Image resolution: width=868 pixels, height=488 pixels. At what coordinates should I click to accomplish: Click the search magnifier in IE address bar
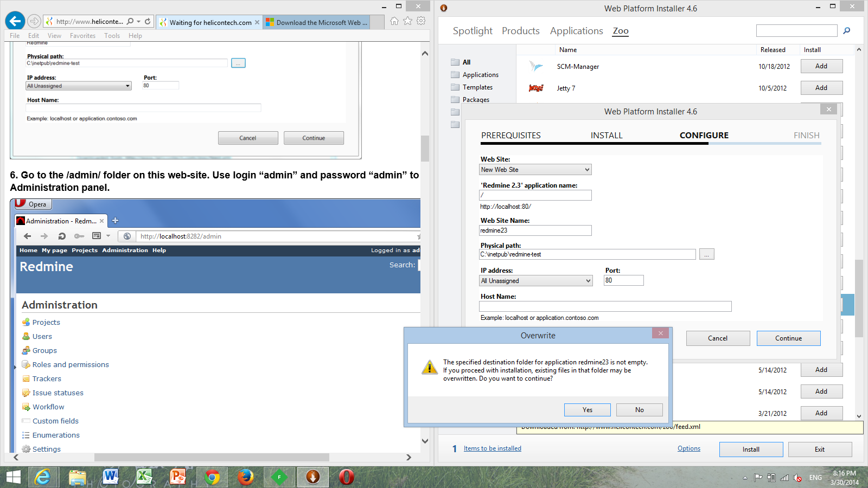130,22
